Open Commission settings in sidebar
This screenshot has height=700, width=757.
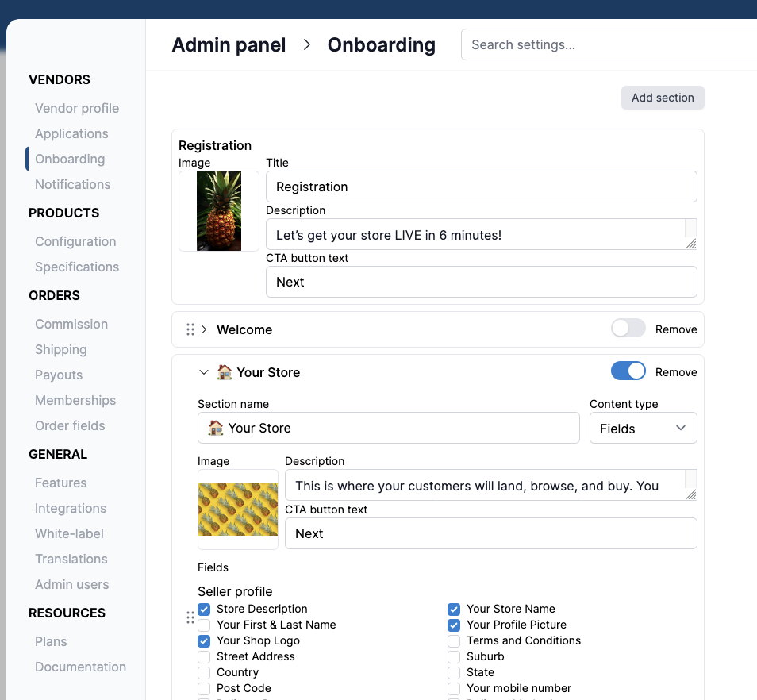point(71,324)
